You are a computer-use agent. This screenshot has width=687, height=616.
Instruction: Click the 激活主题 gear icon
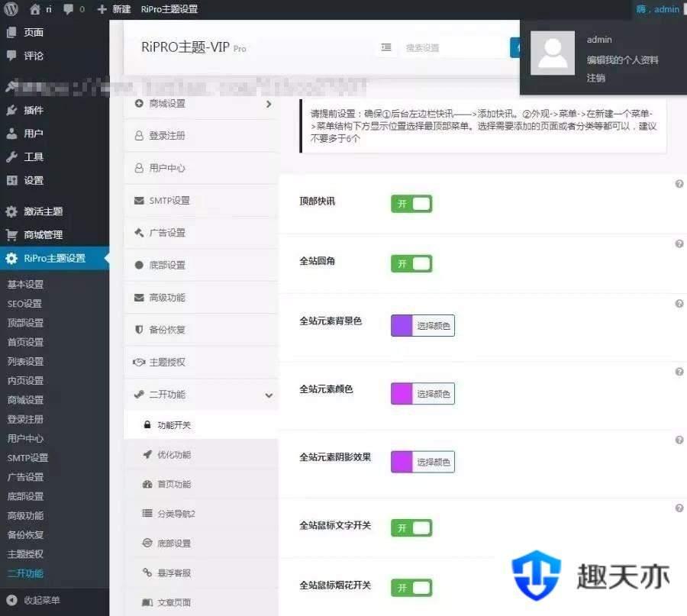tap(11, 211)
